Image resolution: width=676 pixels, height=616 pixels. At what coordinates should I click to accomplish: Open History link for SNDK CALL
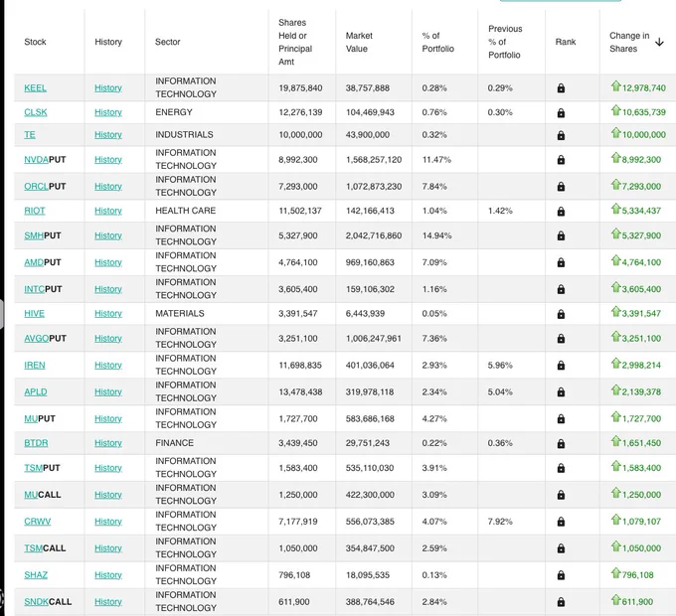pyautogui.click(x=108, y=601)
